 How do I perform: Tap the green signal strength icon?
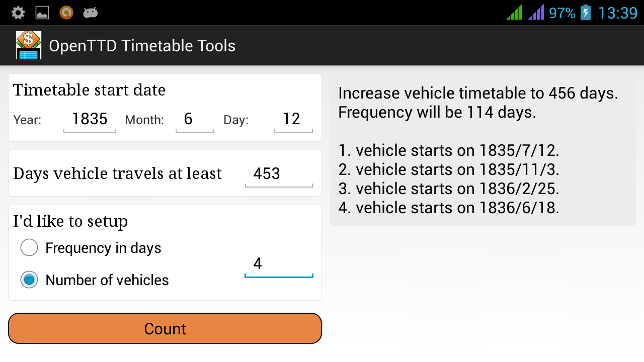(515, 13)
